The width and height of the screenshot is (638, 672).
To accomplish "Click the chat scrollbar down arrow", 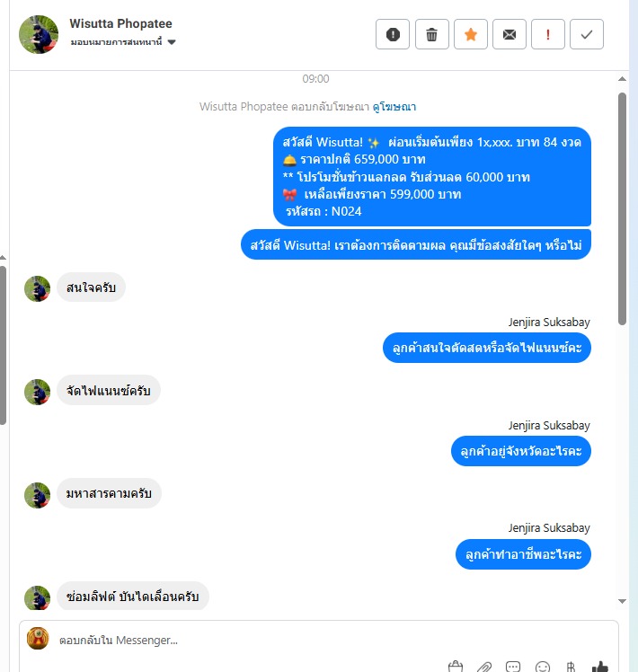I will click(x=622, y=601).
